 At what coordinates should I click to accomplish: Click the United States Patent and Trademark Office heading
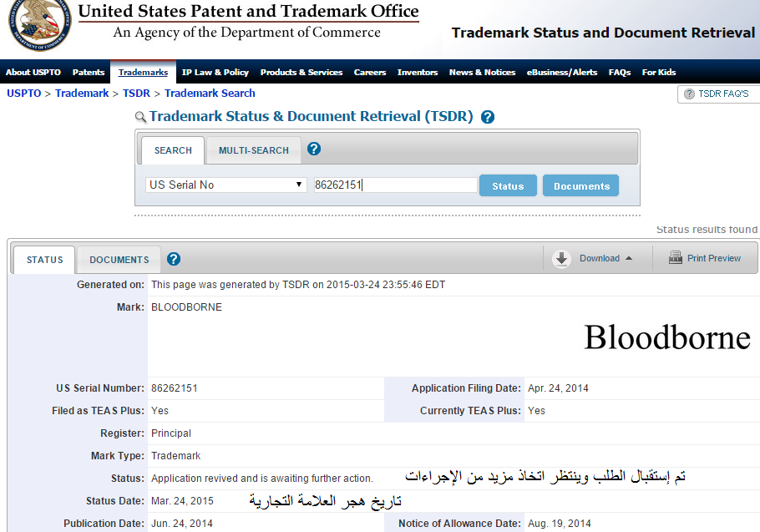coord(249,11)
